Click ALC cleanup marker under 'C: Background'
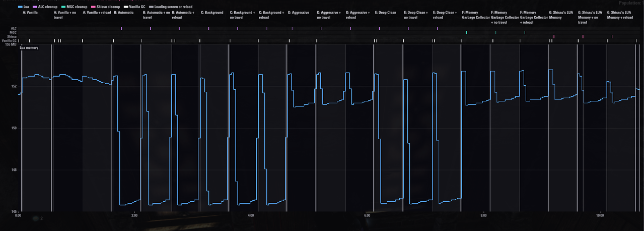This screenshot has width=644, height=231. (208, 28)
